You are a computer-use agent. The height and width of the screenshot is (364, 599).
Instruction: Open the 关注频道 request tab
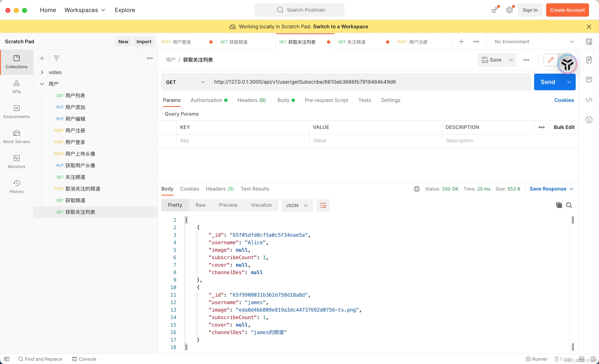[x=356, y=42]
